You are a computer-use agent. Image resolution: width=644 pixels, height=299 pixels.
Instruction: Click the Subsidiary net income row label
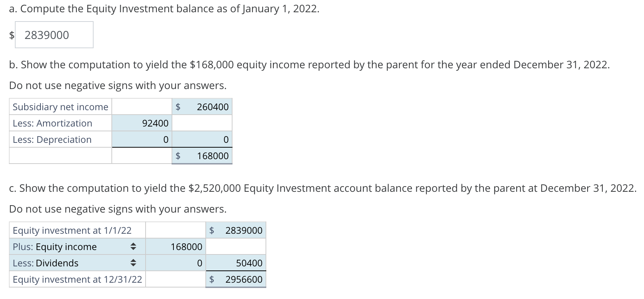[61, 106]
